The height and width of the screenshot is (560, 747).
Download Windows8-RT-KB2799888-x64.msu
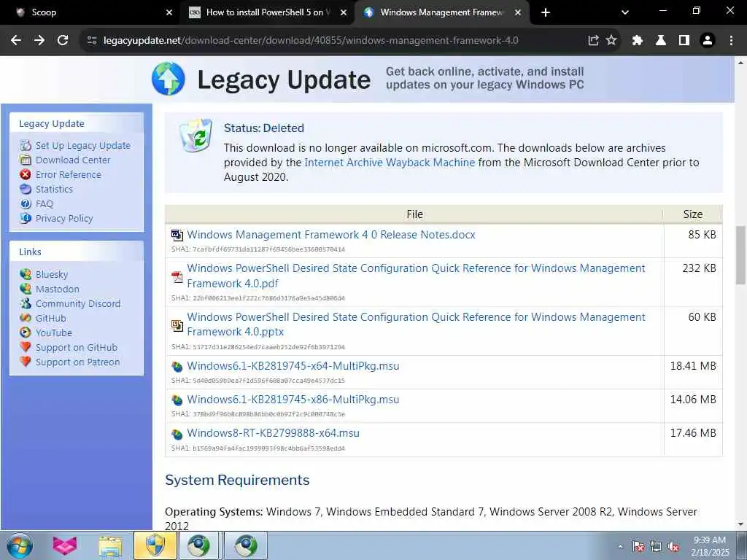273,433
